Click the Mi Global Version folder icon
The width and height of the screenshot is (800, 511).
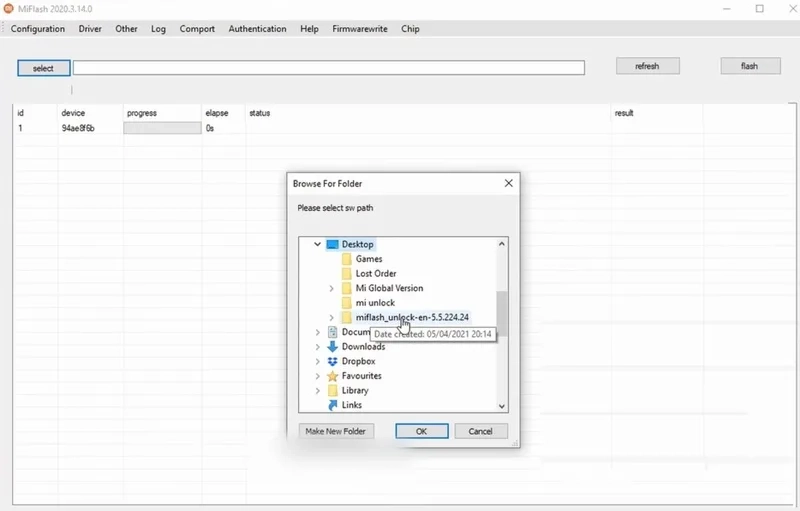coord(347,288)
